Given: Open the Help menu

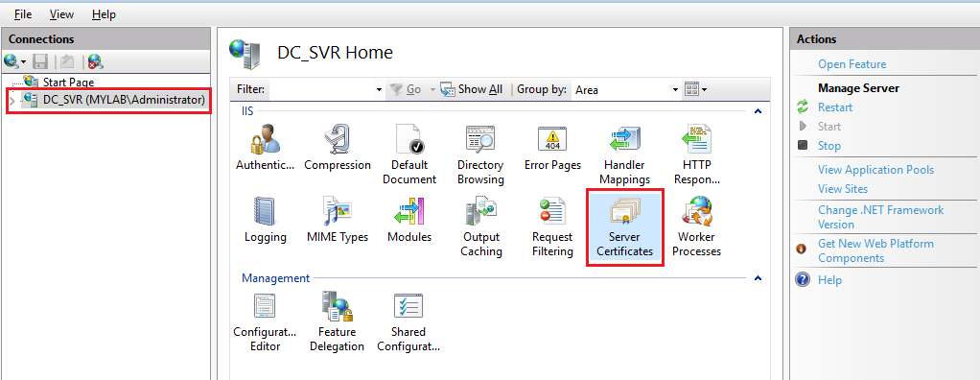Looking at the screenshot, I should (104, 13).
